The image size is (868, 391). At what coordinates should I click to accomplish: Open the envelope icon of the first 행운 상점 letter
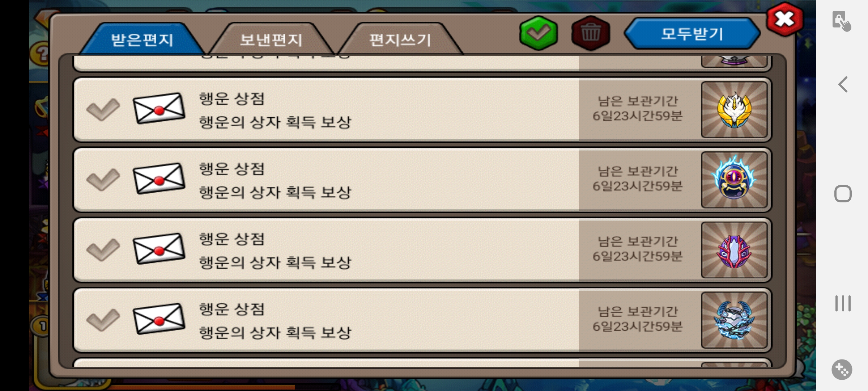(x=159, y=108)
